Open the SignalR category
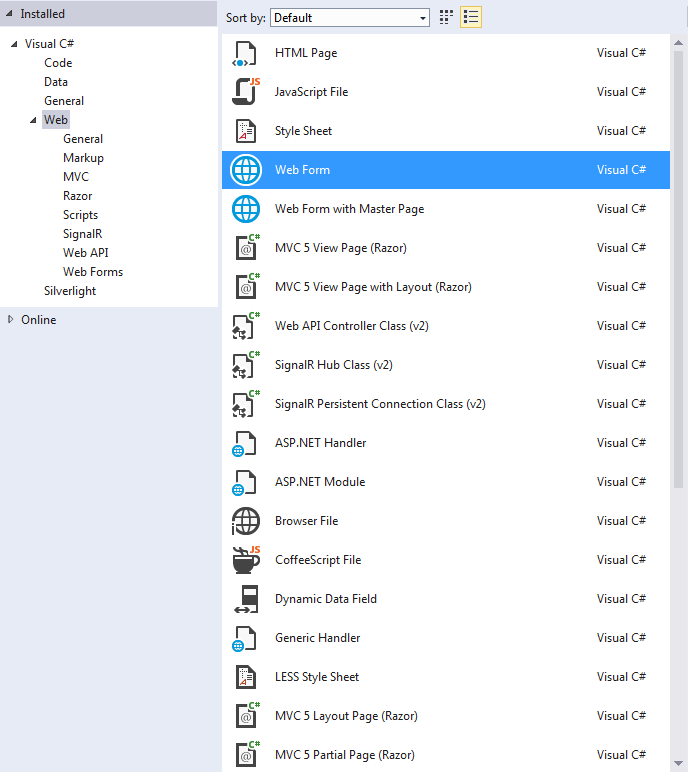Screen dimensions: 688x772 click(82, 234)
